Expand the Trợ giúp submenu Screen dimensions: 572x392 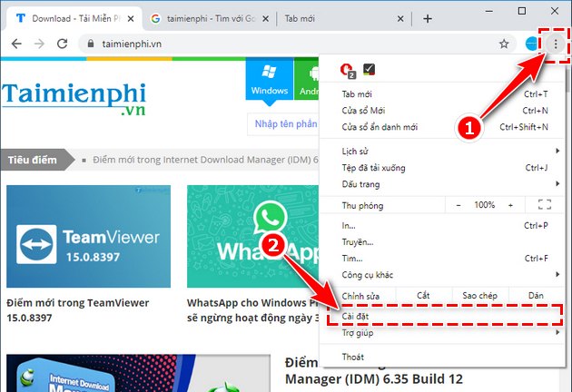pyautogui.click(x=442, y=333)
